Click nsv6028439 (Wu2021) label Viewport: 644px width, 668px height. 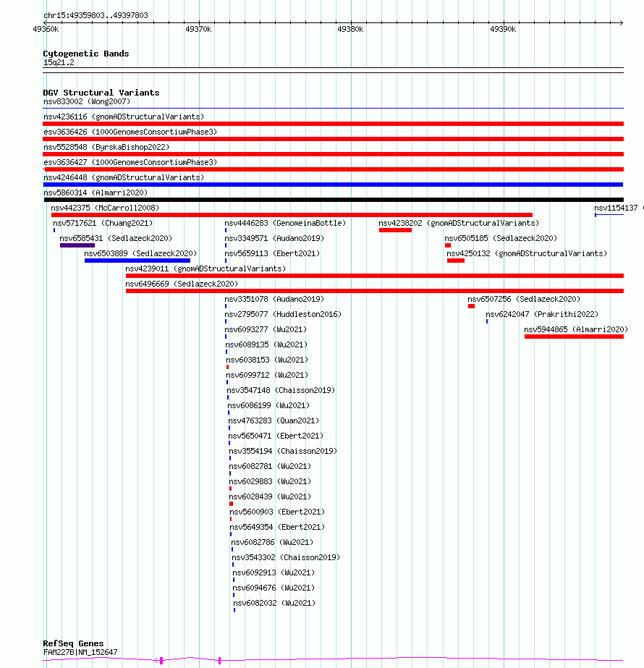point(270,496)
